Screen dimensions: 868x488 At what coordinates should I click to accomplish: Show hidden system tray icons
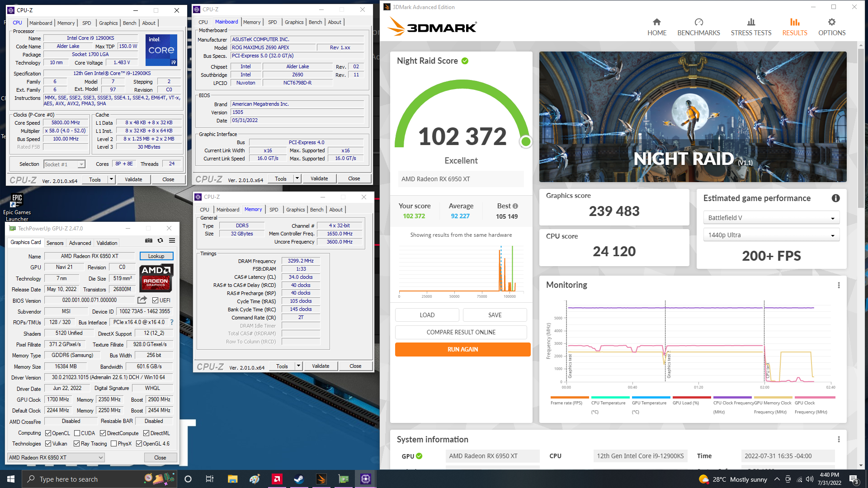pos(777,479)
